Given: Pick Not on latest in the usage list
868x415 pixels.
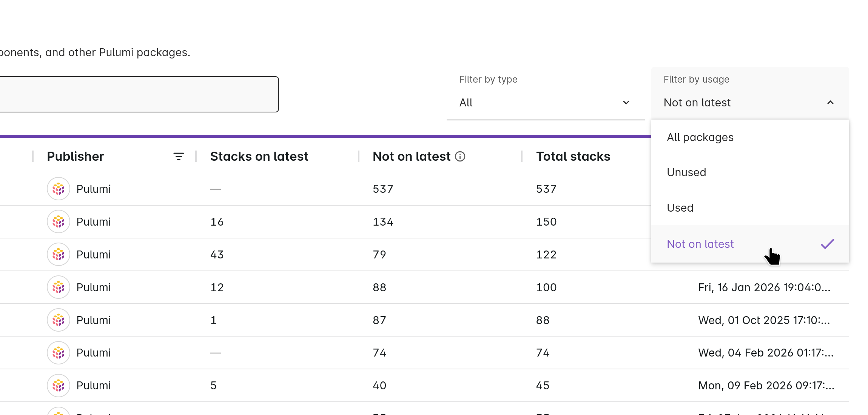Looking at the screenshot, I should 700,244.
